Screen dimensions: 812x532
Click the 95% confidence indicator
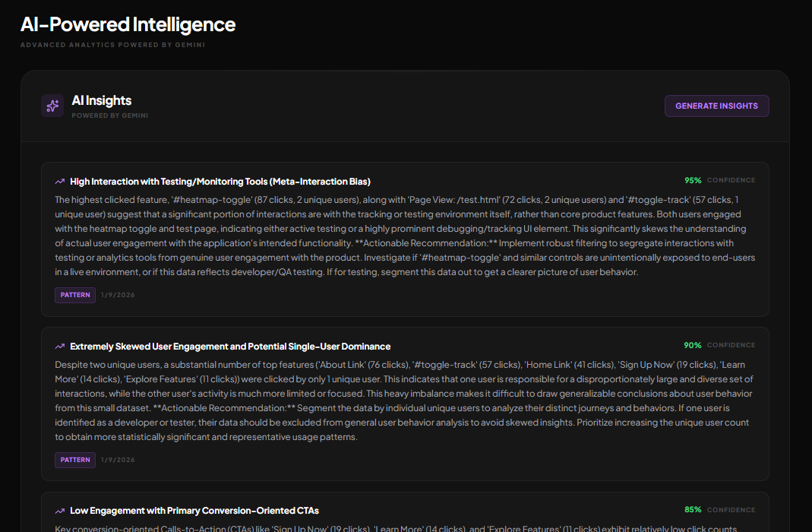click(693, 180)
